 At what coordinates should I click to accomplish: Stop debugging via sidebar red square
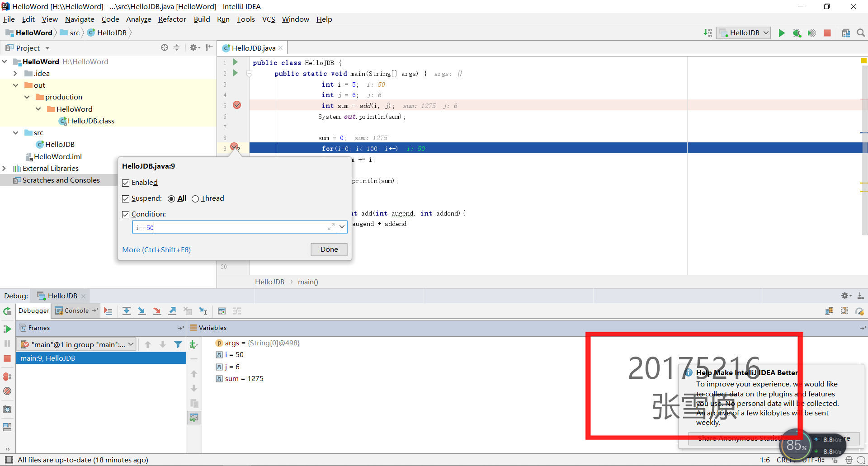click(7, 358)
